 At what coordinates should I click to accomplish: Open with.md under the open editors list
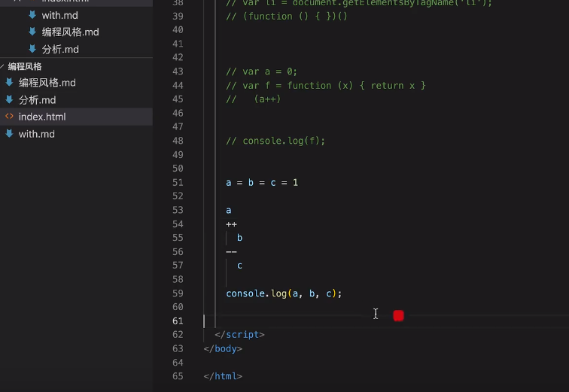coord(60,15)
